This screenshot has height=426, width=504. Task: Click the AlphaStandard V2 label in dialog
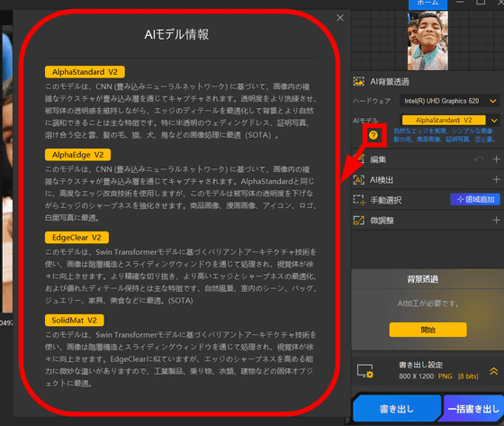coord(85,72)
